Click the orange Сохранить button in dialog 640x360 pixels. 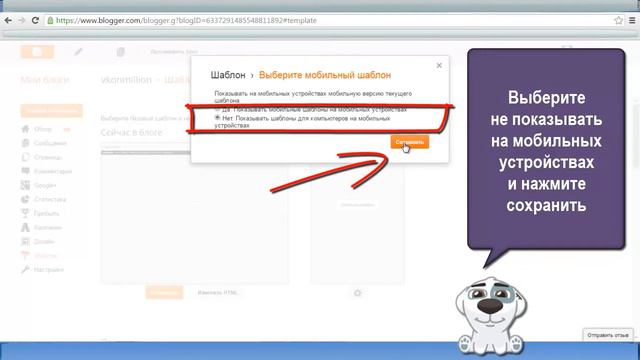click(x=409, y=142)
